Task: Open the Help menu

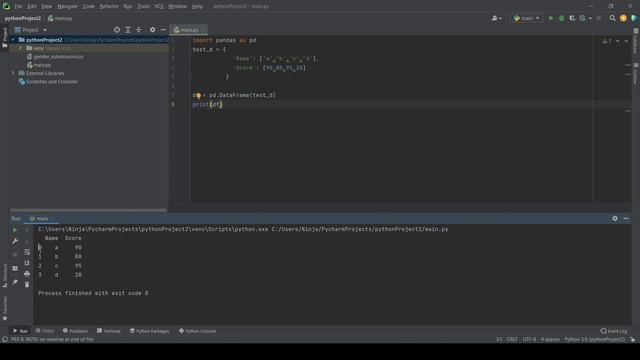Action: (197, 7)
